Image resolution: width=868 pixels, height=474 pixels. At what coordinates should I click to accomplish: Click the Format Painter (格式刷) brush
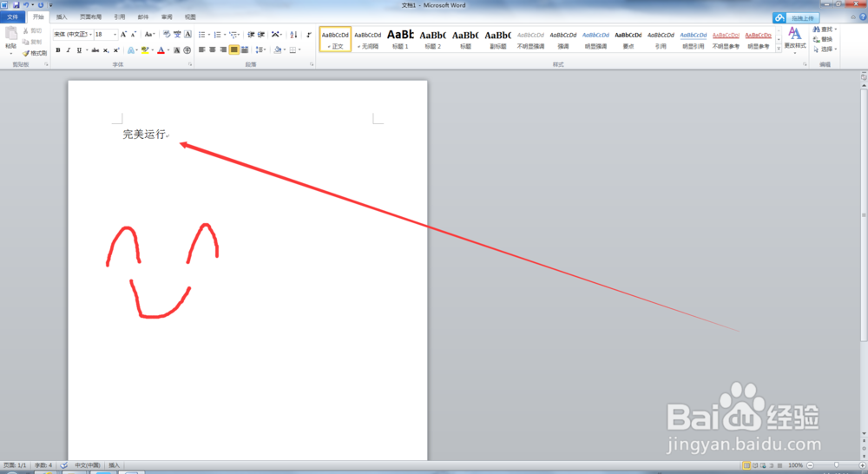coord(35,53)
